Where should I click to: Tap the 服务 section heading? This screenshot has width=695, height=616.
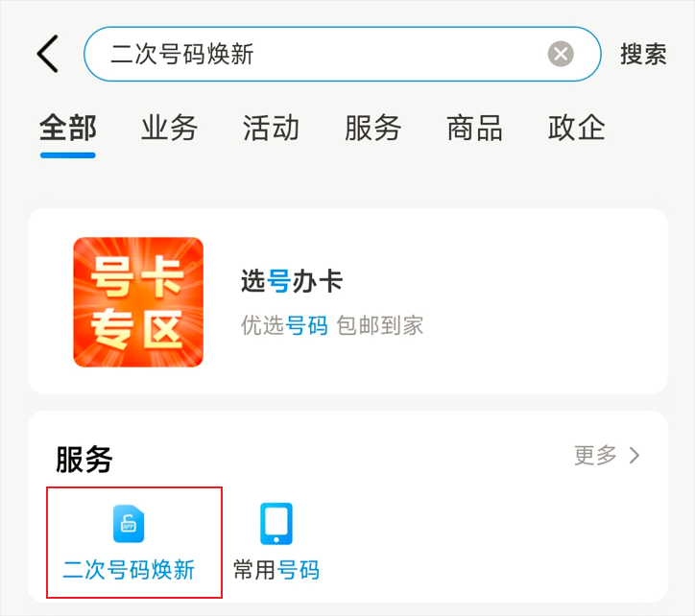[x=84, y=460]
